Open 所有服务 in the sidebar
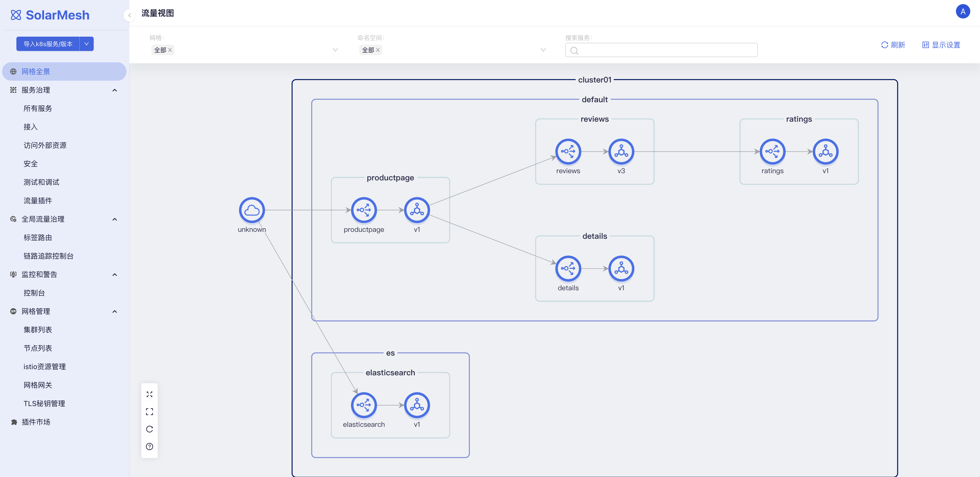980x477 pixels. [x=38, y=109]
